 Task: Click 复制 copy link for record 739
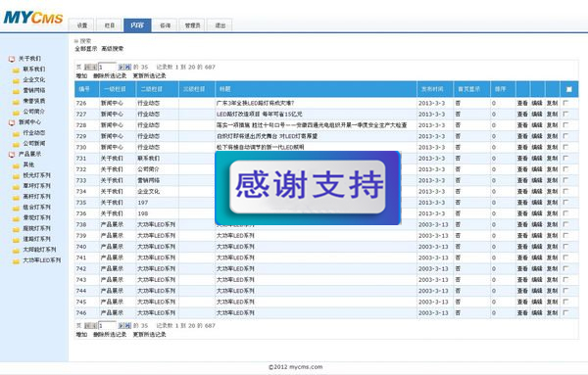tap(552, 235)
